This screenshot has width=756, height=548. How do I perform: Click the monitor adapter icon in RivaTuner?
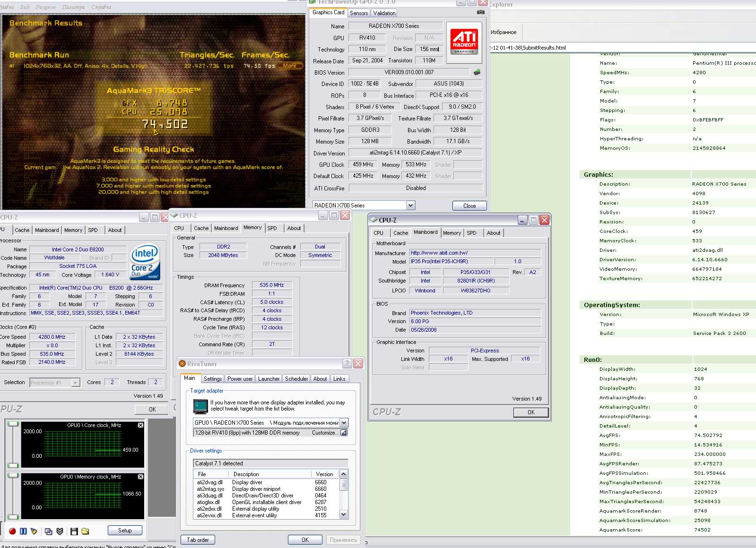[x=200, y=406]
